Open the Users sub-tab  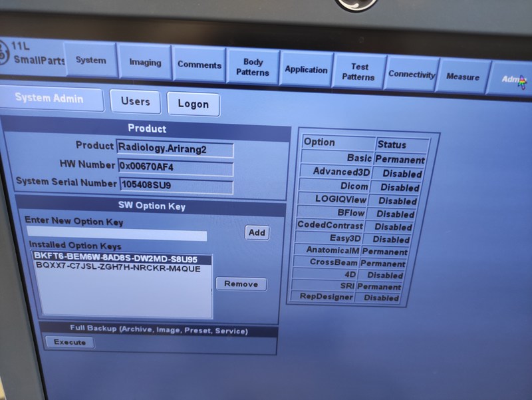click(x=136, y=102)
